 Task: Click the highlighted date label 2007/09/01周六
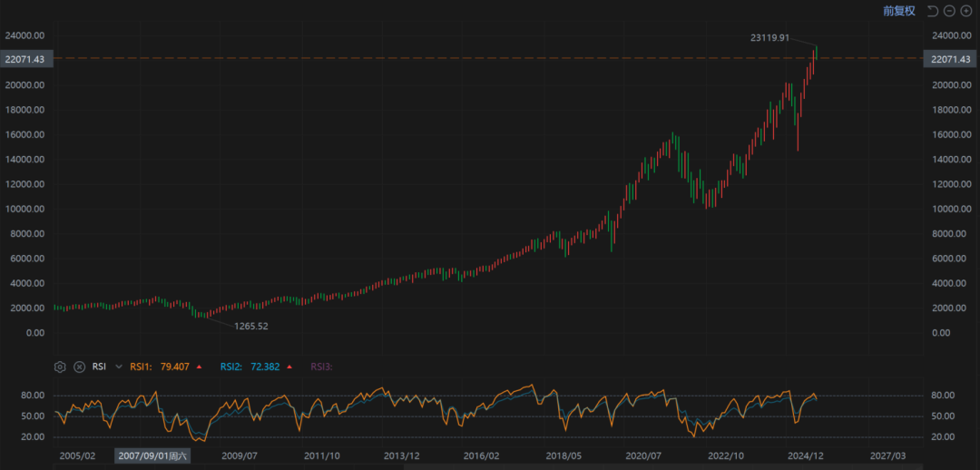[152, 455]
